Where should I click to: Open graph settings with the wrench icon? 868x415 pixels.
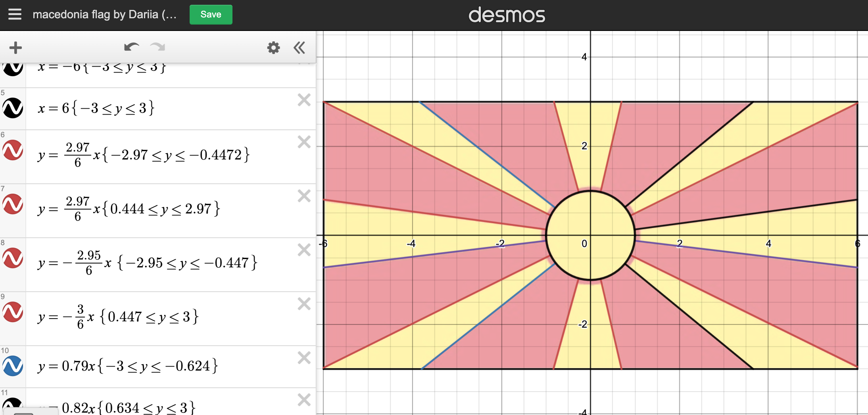tap(273, 47)
